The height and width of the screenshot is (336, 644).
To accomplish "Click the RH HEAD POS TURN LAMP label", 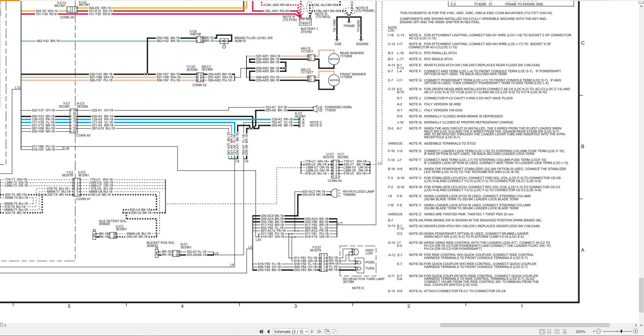I will (x=364, y=279).
